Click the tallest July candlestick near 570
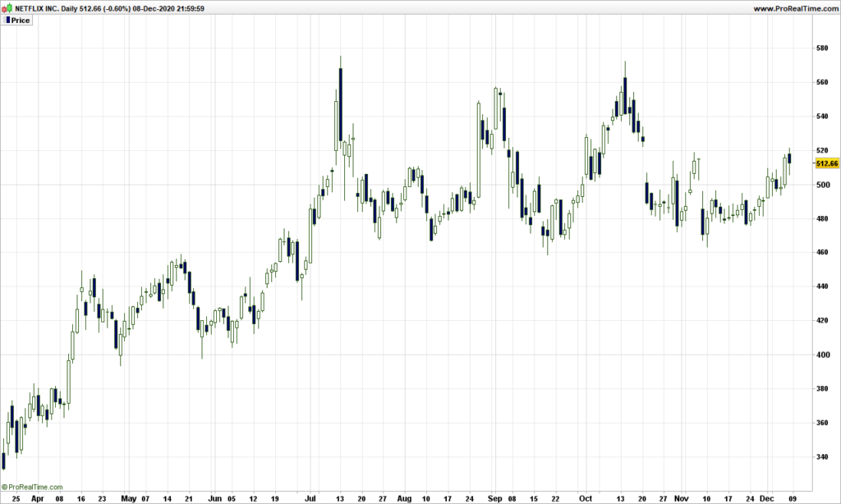 [341, 104]
